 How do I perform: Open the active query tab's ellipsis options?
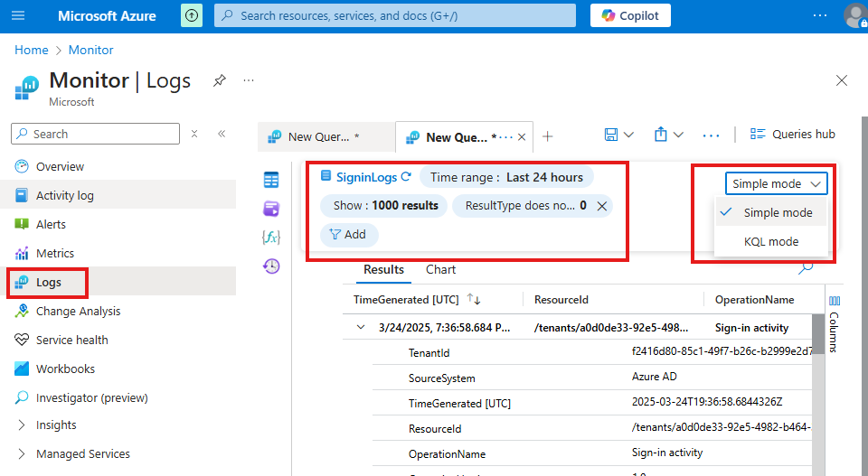coord(506,137)
